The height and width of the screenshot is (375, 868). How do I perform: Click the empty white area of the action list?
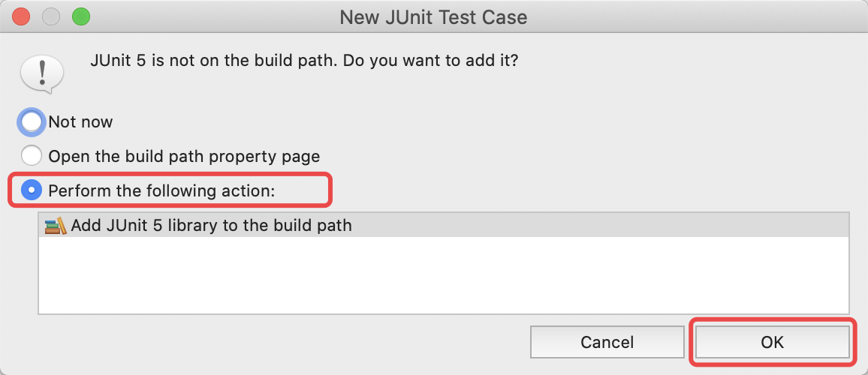(x=444, y=275)
